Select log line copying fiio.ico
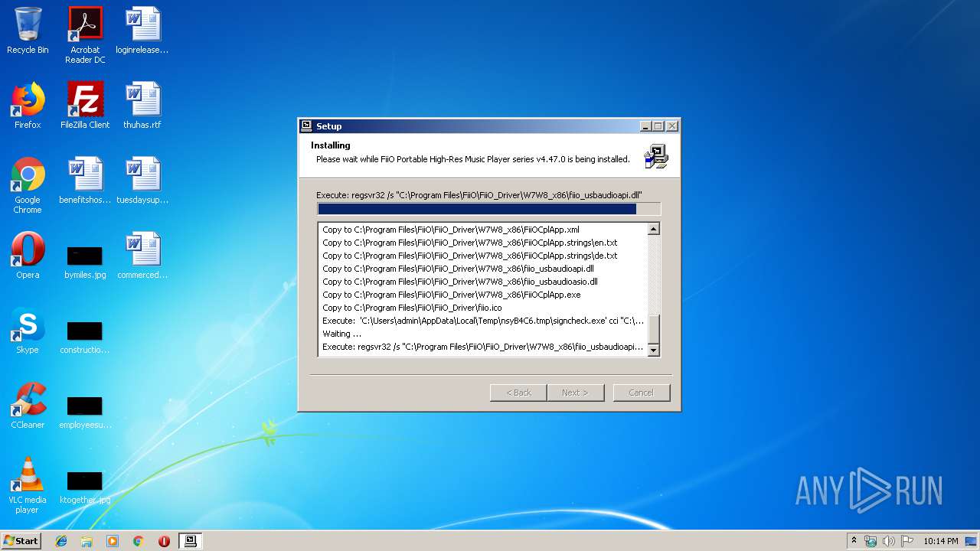Viewport: 980px width, 551px height. coord(412,308)
